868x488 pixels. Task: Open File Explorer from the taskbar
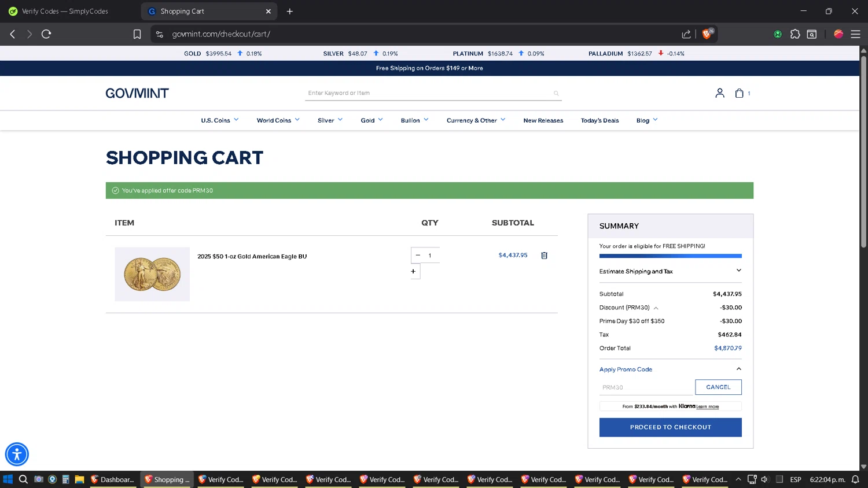(x=79, y=479)
